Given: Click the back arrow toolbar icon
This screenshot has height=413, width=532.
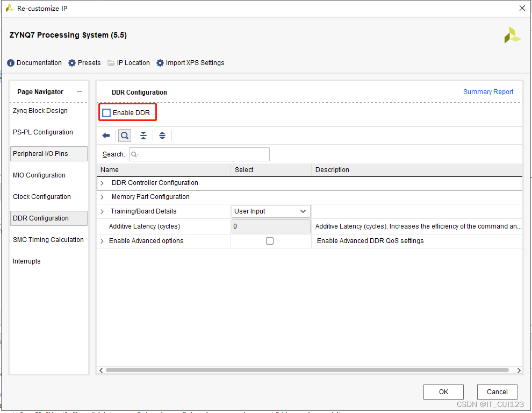Looking at the screenshot, I should click(106, 136).
